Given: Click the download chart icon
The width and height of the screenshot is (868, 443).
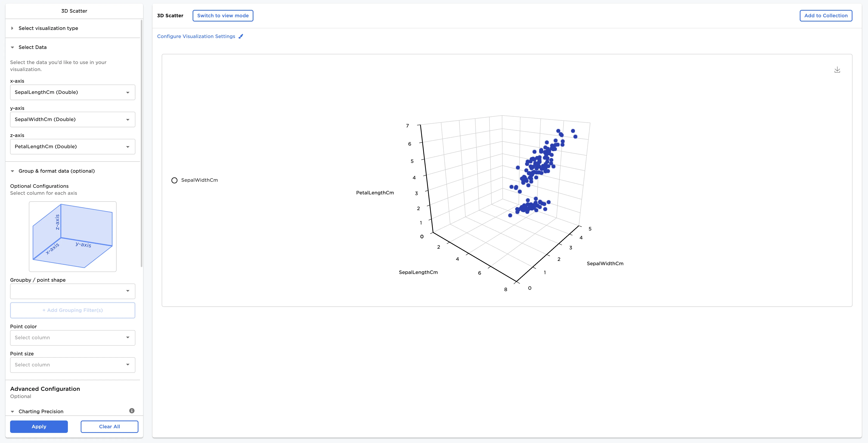Looking at the screenshot, I should click(x=837, y=70).
